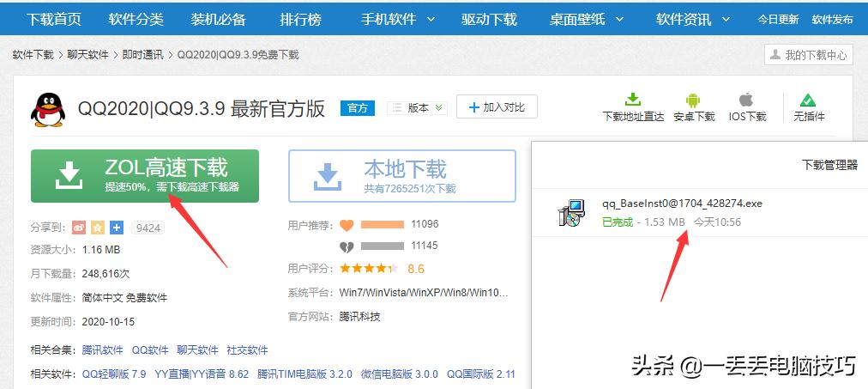The height and width of the screenshot is (389, 868).
Task: Click the 下载地址直达 label
Action: [633, 117]
